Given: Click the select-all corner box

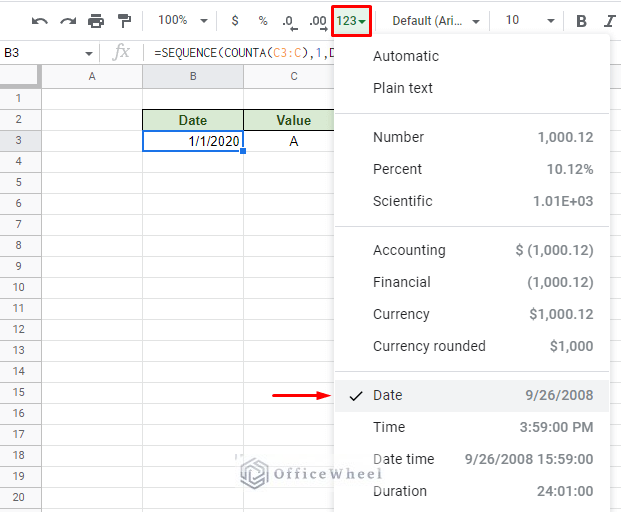Looking at the screenshot, I should click(x=20, y=76).
